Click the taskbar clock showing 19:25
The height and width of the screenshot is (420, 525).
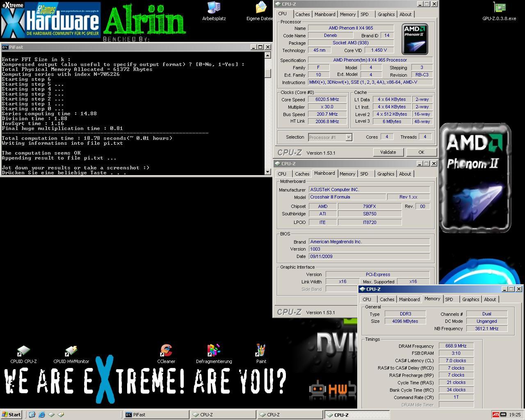[515, 415]
